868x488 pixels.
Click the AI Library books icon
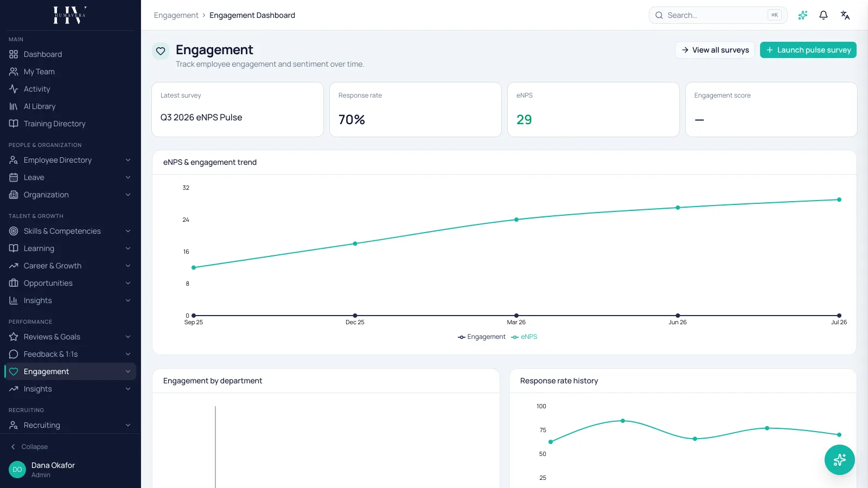(x=14, y=106)
